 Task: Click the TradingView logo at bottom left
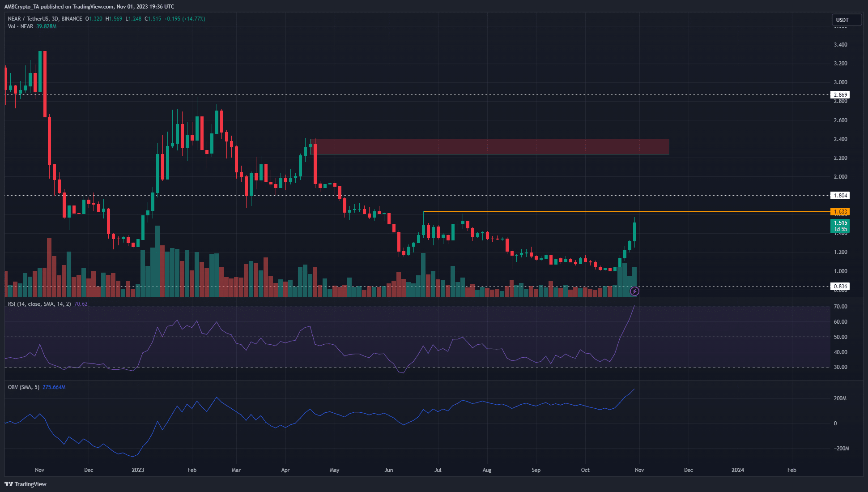pyautogui.click(x=26, y=484)
